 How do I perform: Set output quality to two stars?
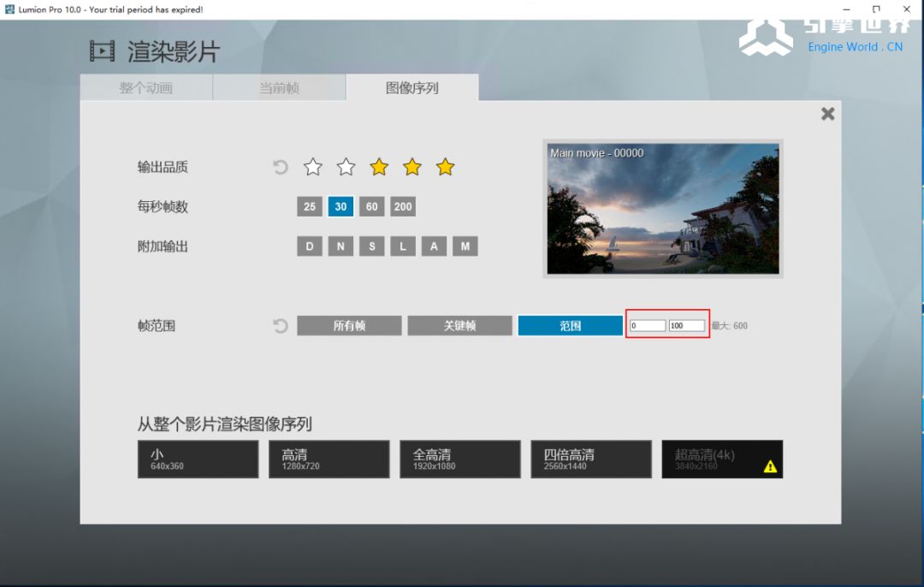coord(346,168)
